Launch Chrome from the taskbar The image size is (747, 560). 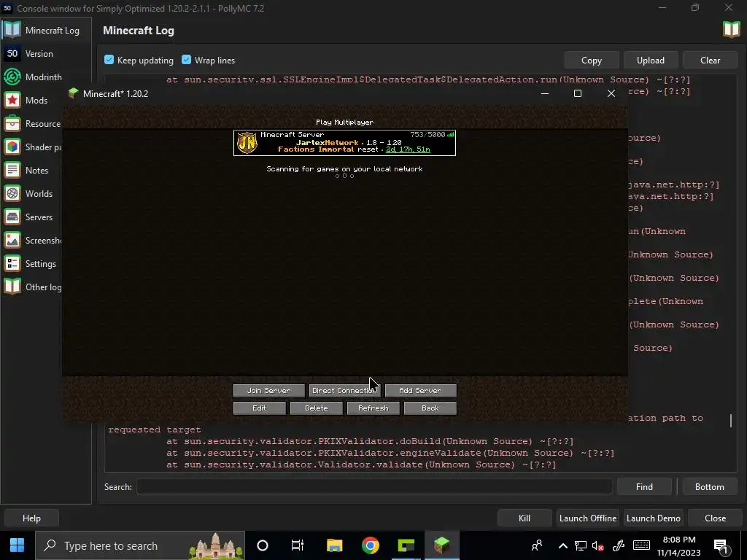point(370,545)
